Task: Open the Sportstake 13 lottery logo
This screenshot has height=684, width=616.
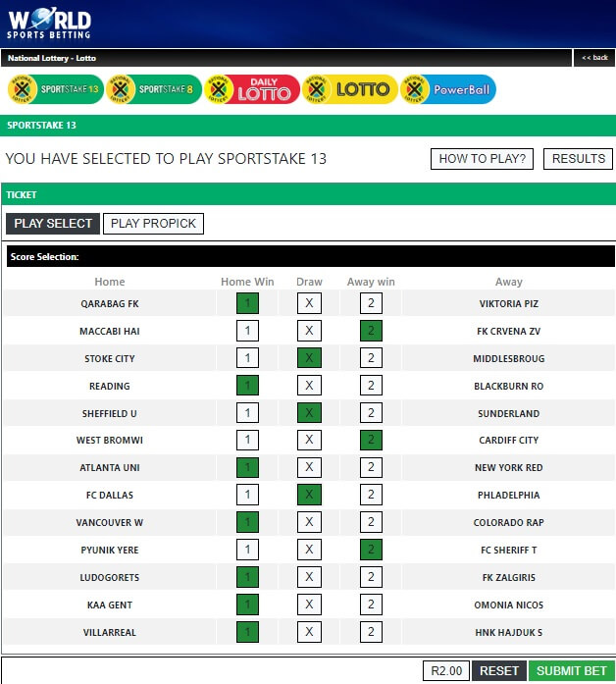Action: (55, 89)
